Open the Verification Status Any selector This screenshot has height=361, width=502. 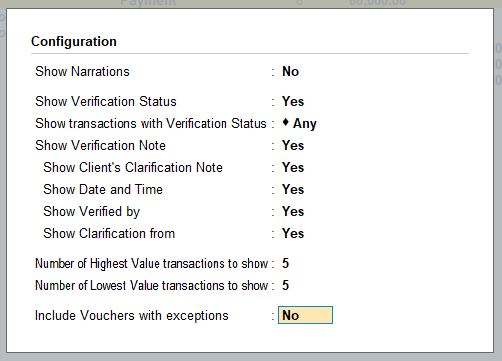click(305, 124)
